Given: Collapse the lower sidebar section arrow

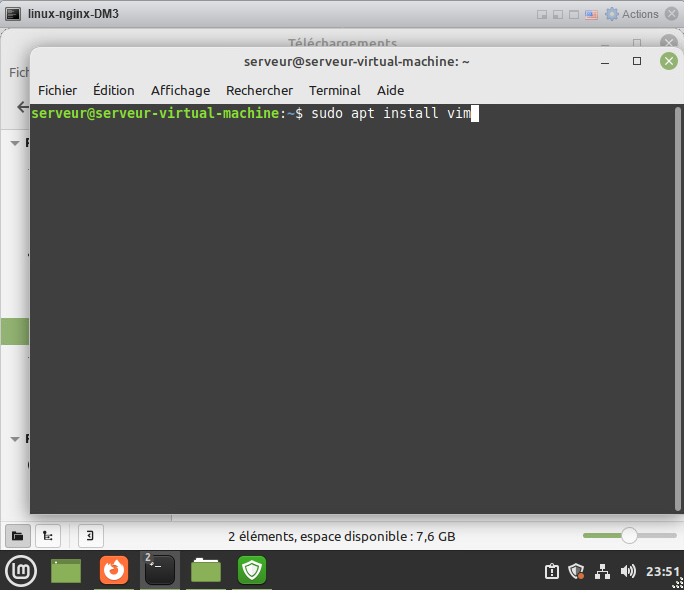Looking at the screenshot, I should [15, 438].
